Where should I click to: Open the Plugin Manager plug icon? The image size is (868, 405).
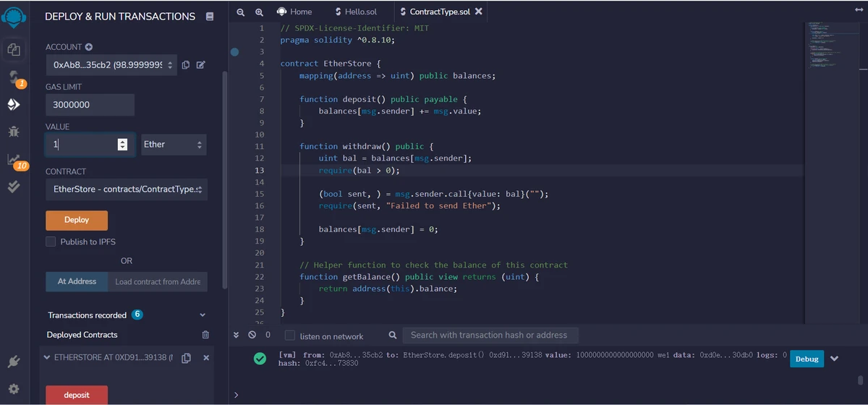[14, 362]
